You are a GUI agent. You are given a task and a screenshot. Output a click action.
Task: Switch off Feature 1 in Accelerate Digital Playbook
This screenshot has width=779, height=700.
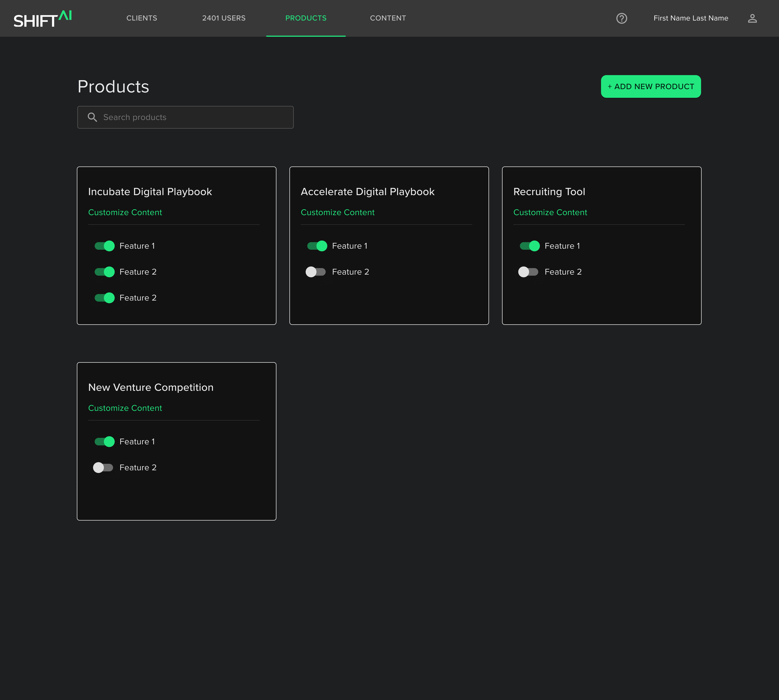click(317, 246)
